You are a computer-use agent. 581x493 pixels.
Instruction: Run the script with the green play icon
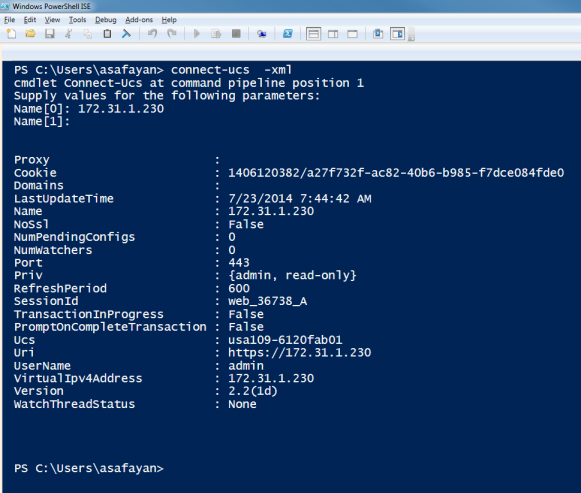tap(197, 34)
